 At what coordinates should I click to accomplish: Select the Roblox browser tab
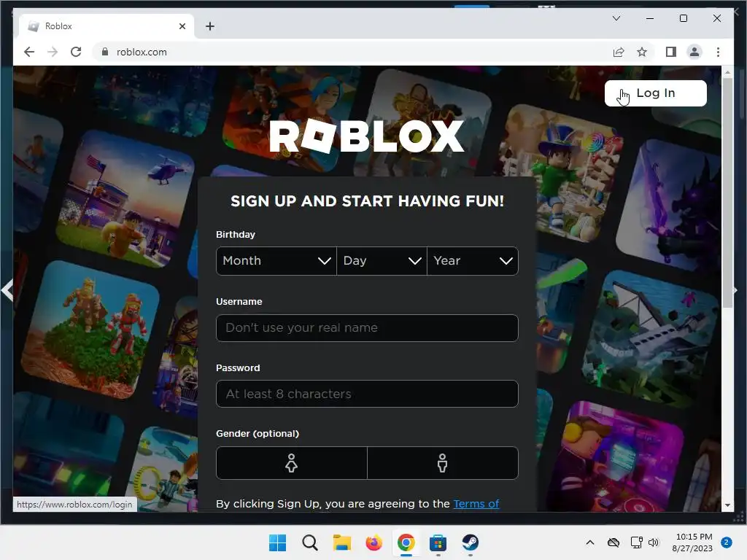click(x=107, y=26)
